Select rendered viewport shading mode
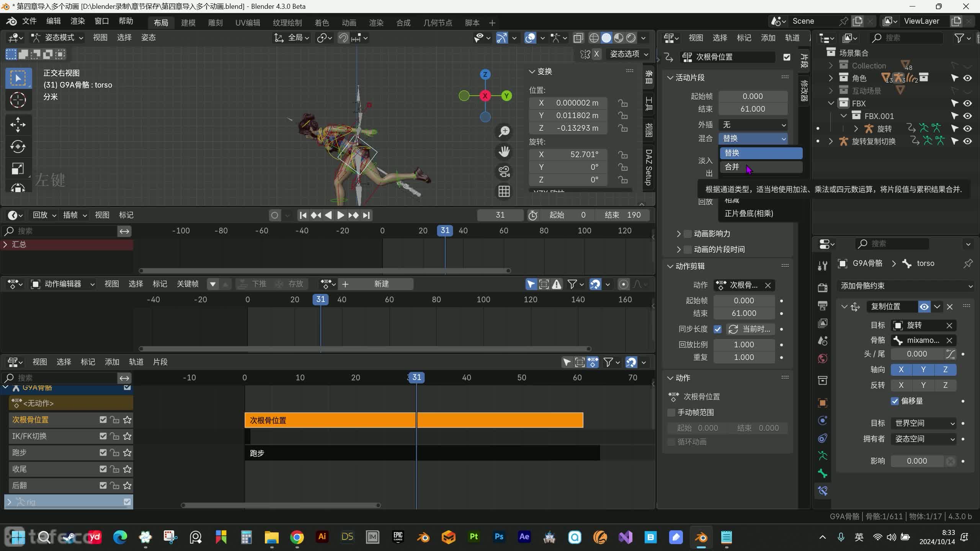 pos(631,38)
